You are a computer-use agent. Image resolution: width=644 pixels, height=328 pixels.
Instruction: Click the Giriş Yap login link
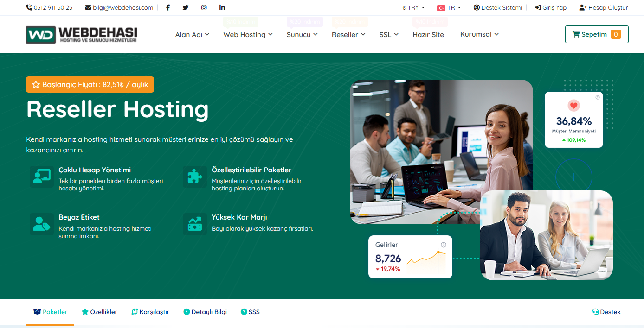point(551,8)
